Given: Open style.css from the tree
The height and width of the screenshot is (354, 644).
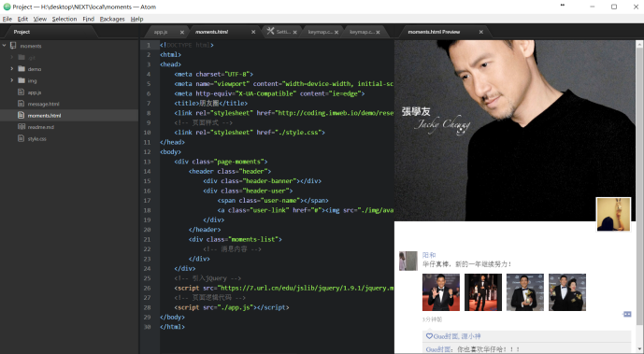Looking at the screenshot, I should [x=37, y=138].
